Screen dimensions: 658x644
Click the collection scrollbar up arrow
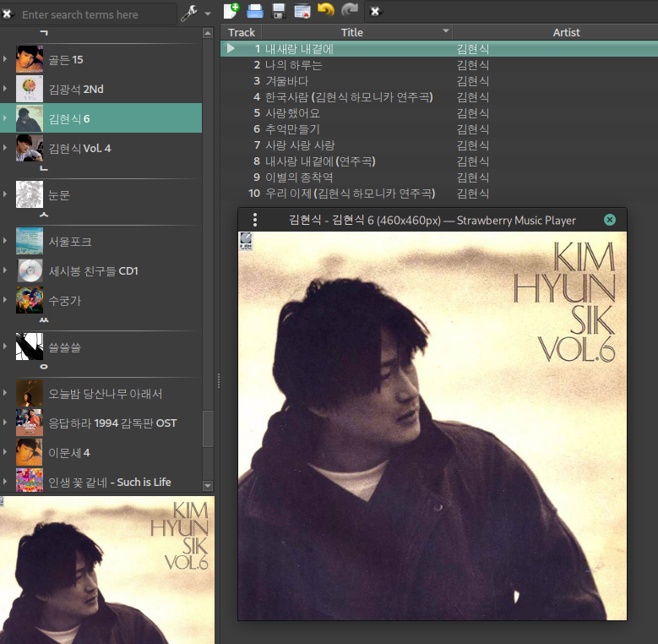[208, 33]
